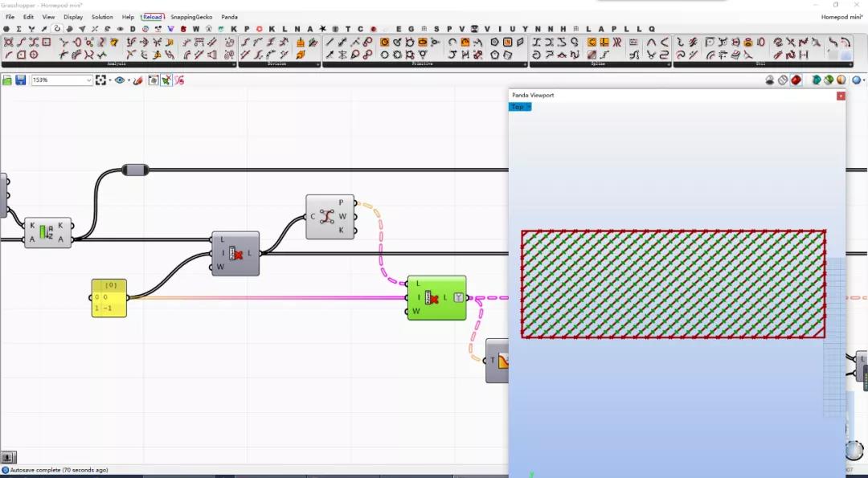Switch to the Q component tab

point(652,29)
